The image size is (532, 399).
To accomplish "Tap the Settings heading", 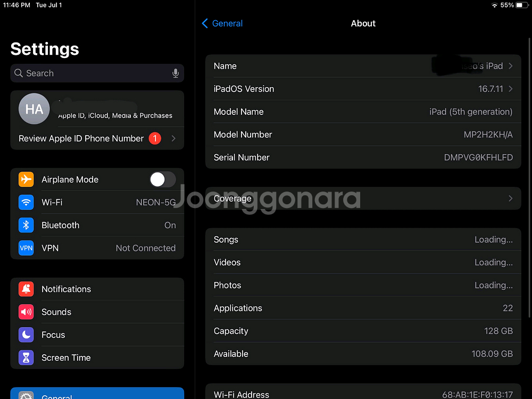I will click(x=45, y=49).
